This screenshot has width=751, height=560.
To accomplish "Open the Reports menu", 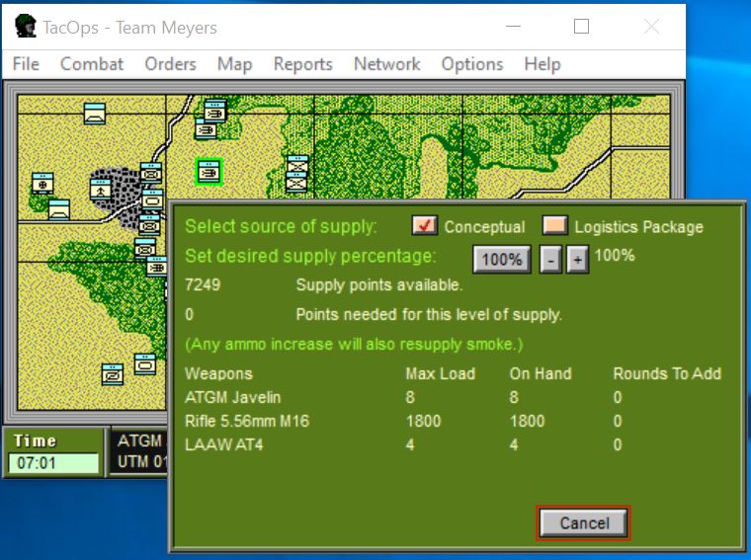I will click(x=303, y=64).
